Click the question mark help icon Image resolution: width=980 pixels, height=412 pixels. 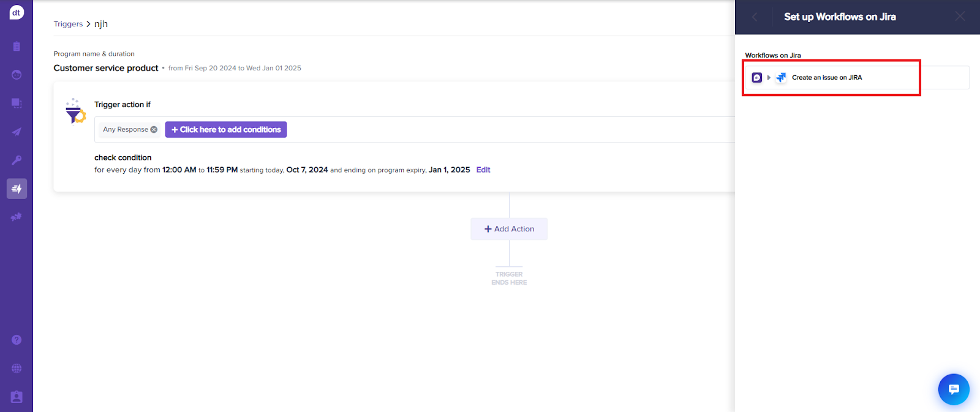pyautogui.click(x=17, y=340)
